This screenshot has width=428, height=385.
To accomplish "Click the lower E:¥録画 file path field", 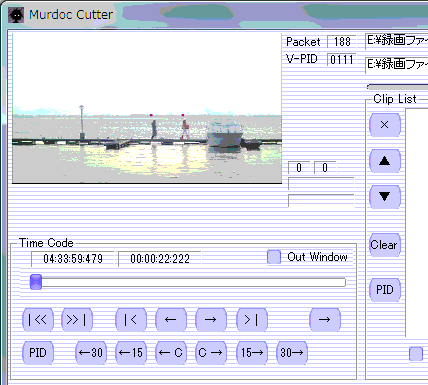I will click(397, 65).
